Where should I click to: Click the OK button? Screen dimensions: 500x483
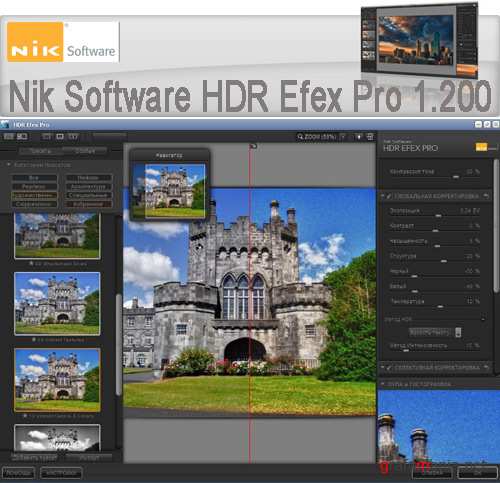tap(478, 473)
